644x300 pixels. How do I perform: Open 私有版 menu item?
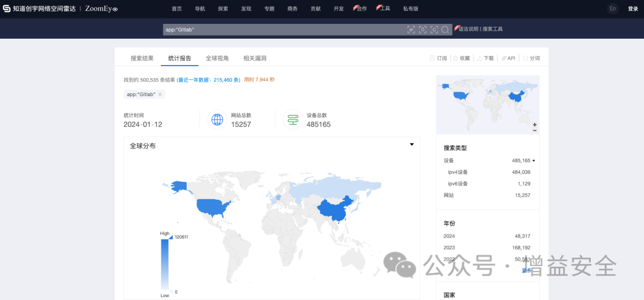(x=411, y=8)
